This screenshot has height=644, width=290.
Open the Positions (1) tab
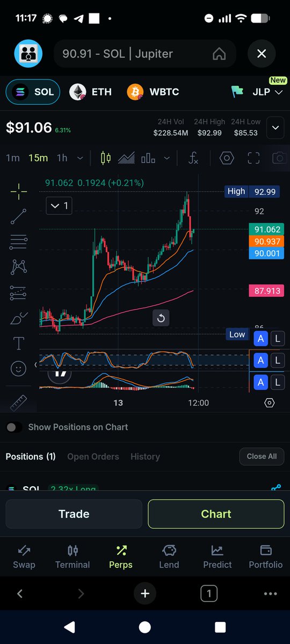31,457
